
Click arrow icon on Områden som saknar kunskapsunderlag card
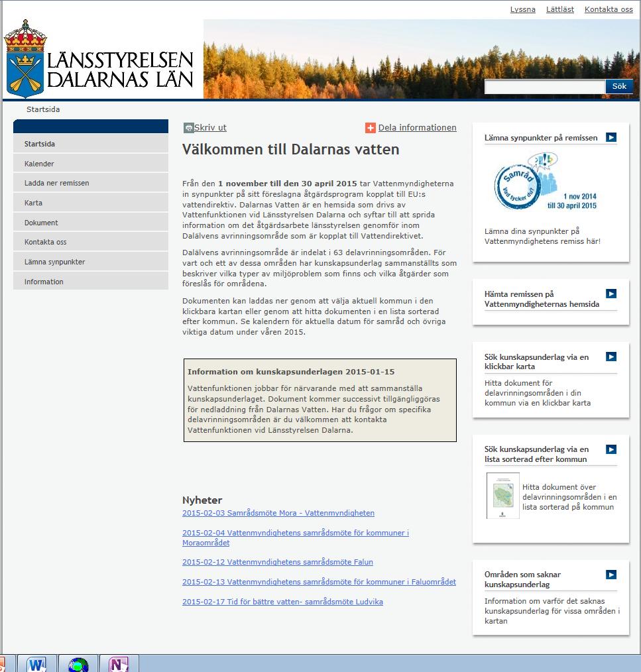611,575
